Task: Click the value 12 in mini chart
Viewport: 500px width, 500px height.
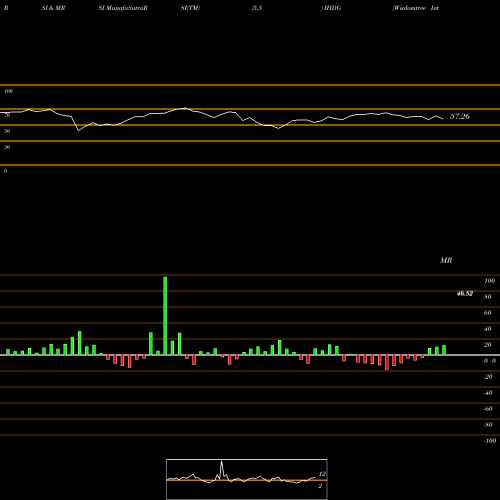Action: coord(322,474)
